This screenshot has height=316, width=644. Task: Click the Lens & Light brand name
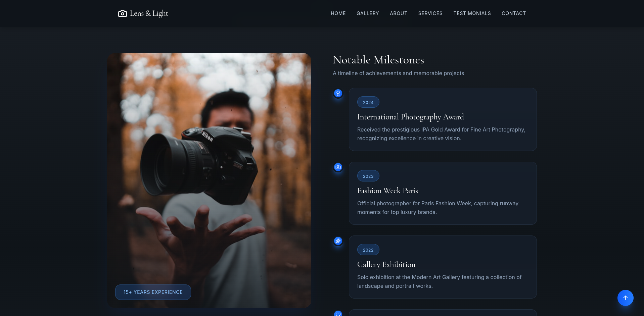[149, 13]
